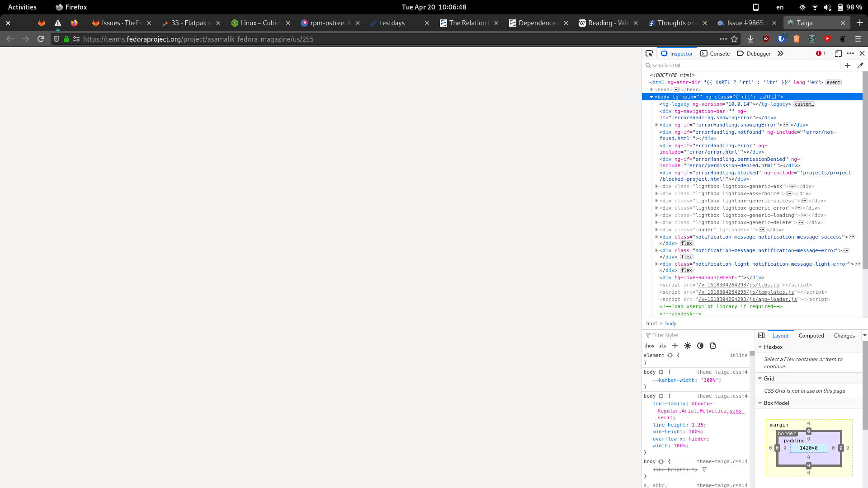Open the red YouTube shield extension
The image size is (868, 488).
click(x=827, y=39)
